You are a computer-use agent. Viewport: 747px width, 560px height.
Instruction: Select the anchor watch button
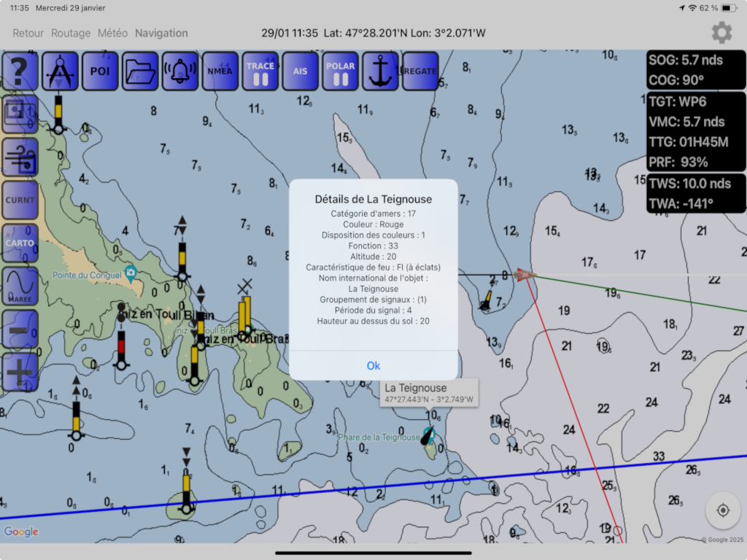pyautogui.click(x=380, y=71)
